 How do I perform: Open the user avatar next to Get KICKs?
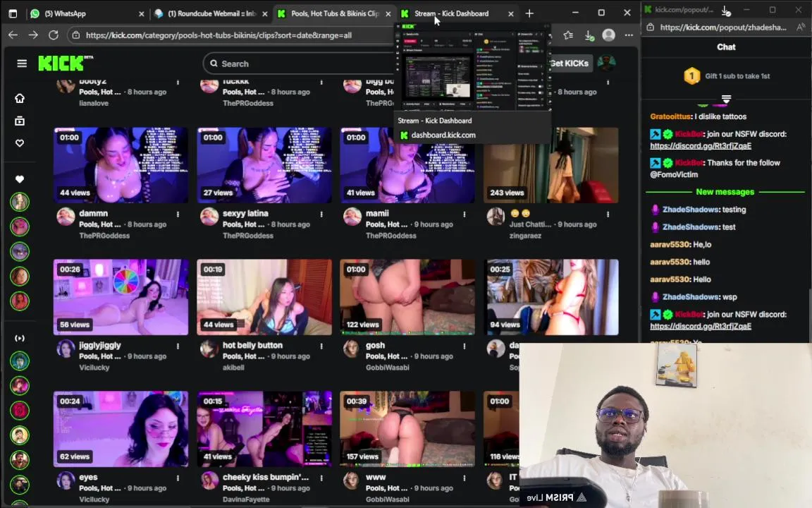606,64
